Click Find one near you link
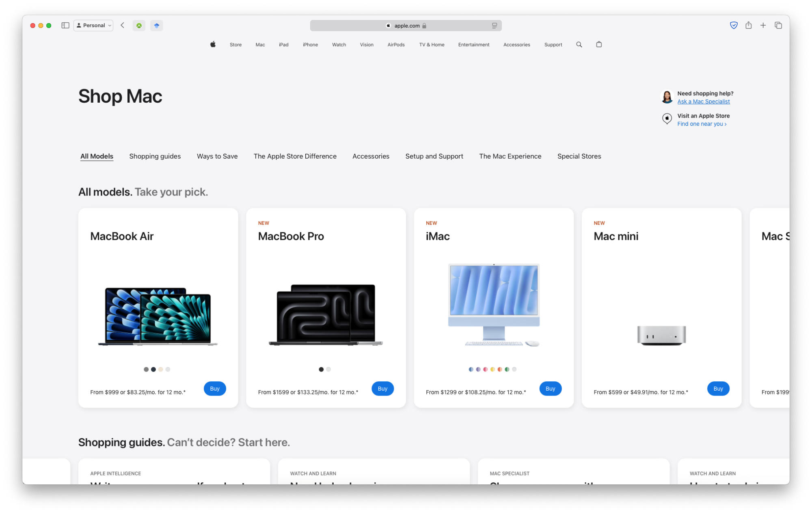This screenshot has height=514, width=812. 702,124
